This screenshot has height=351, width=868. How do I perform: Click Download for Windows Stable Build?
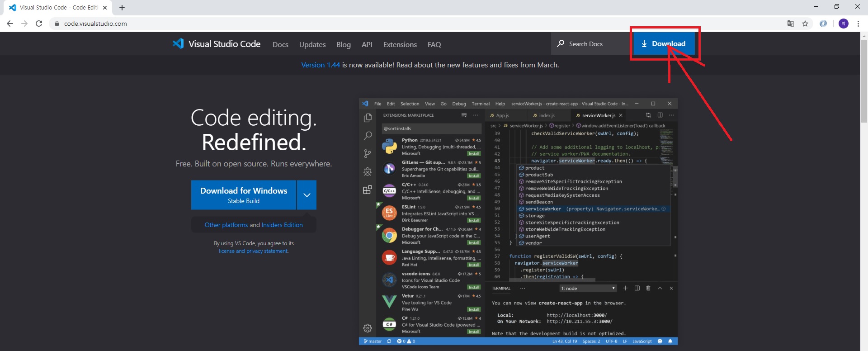tap(244, 195)
